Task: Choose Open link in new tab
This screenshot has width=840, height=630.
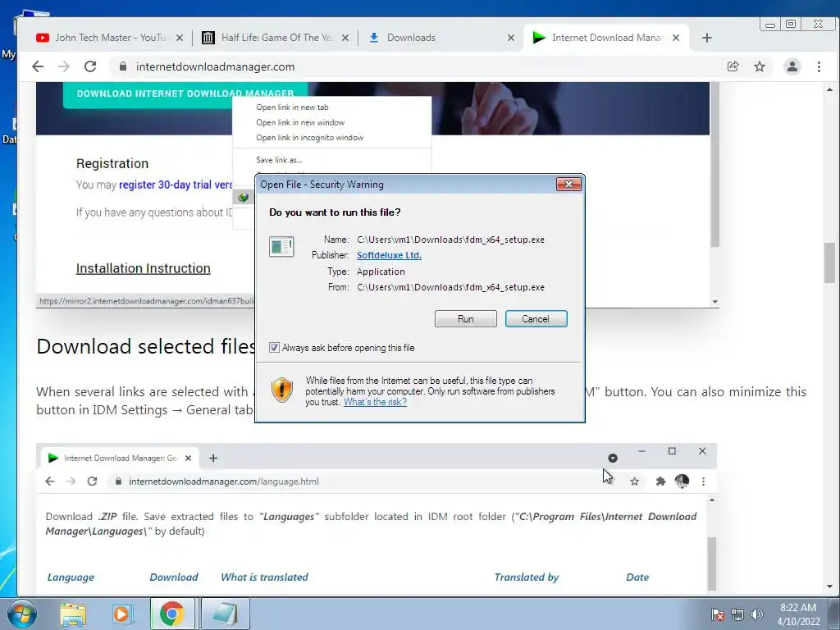Action: tap(292, 107)
